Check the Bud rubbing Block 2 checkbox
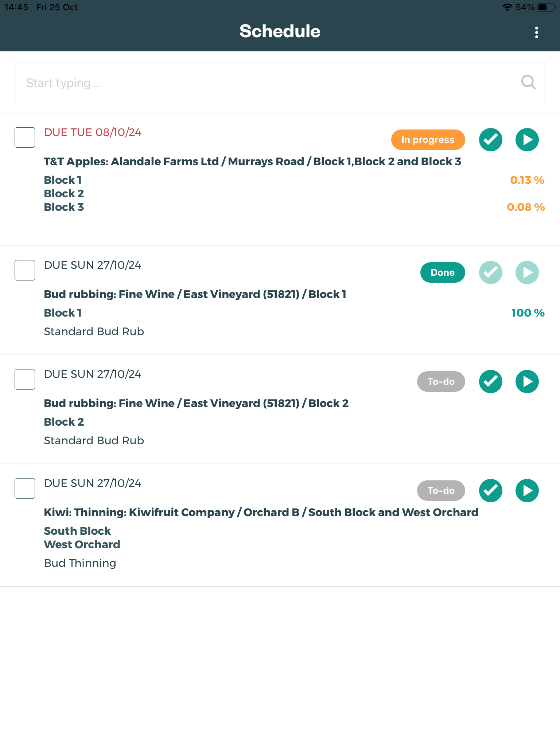Viewport: 560px width, 747px height. coord(25,379)
